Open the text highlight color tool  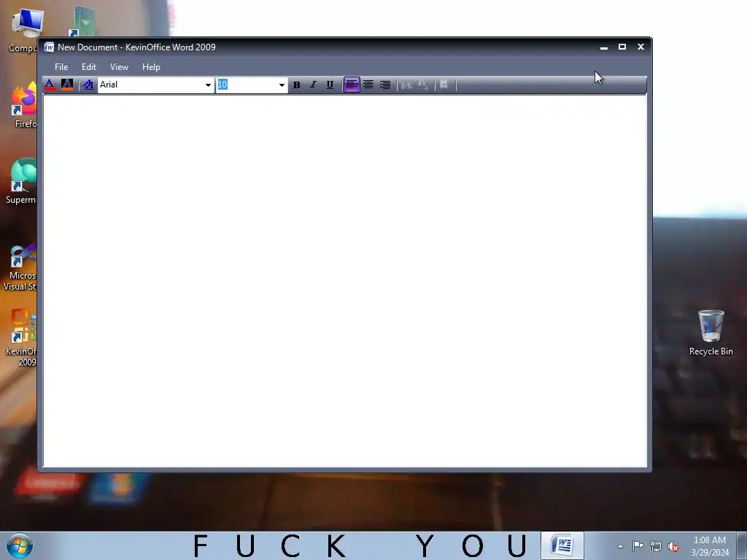66,85
